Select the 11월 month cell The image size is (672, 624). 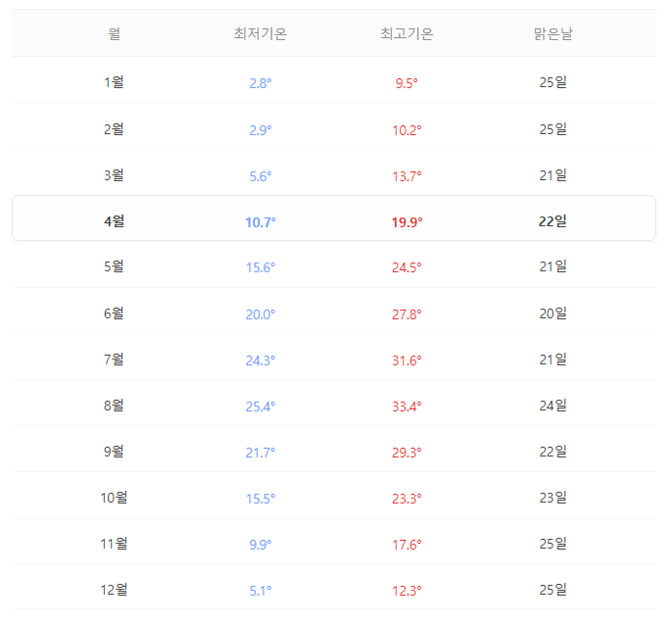[114, 544]
